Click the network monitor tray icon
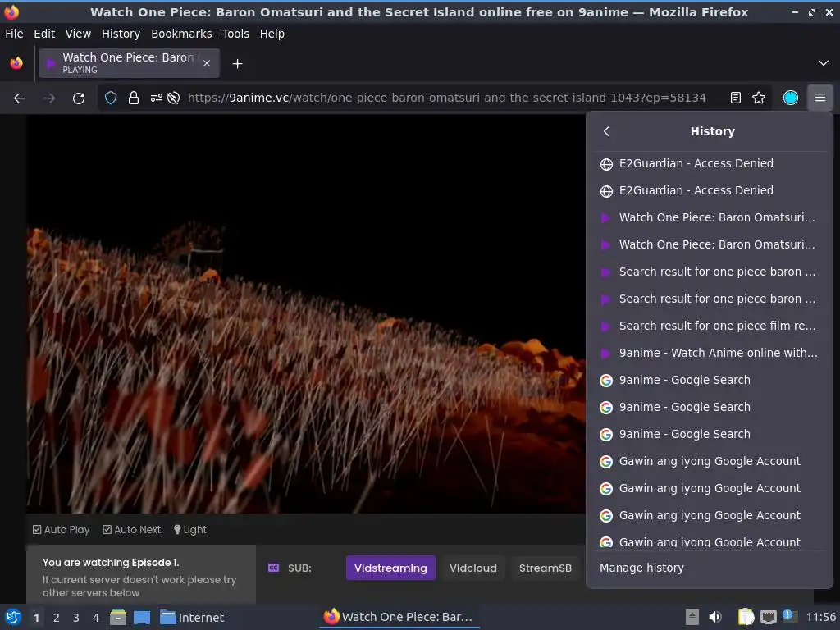 click(x=768, y=617)
